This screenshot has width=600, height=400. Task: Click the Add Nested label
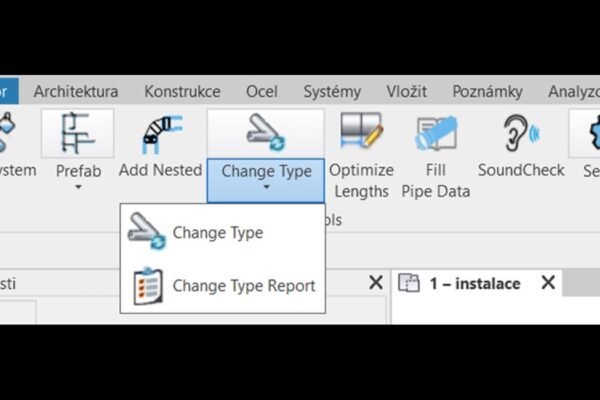tap(161, 170)
